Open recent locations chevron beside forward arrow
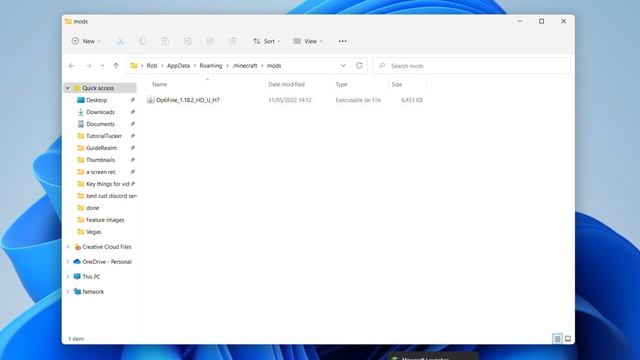This screenshot has width=640, height=360. click(x=102, y=66)
